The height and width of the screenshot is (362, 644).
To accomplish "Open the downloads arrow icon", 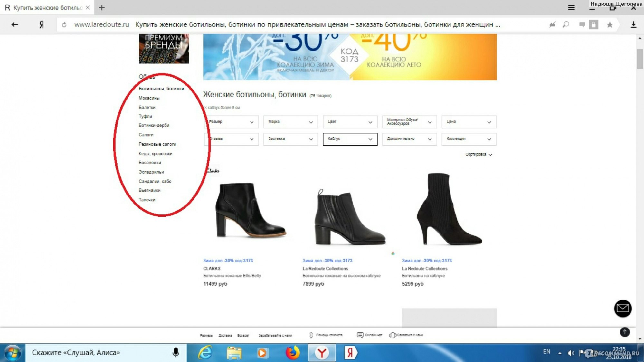I will (x=633, y=24).
